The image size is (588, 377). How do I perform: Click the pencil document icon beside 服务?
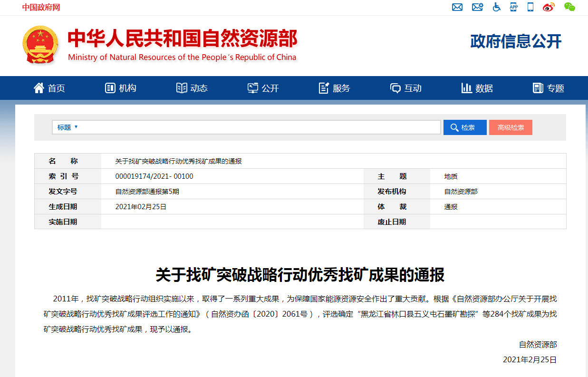tap(324, 88)
